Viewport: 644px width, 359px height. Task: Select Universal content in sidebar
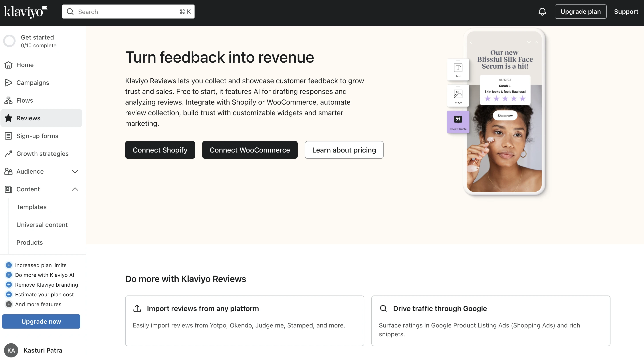click(42, 224)
